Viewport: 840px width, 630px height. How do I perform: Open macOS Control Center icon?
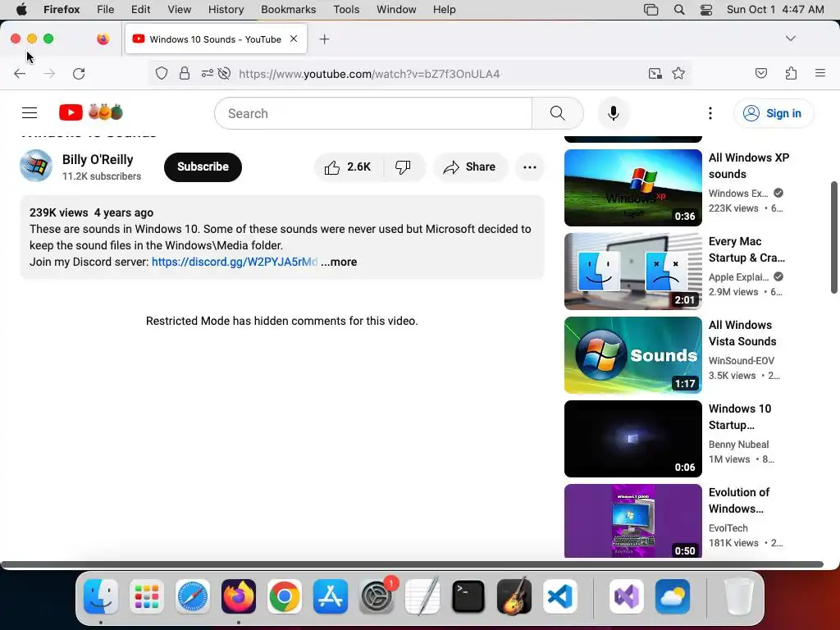coord(706,10)
